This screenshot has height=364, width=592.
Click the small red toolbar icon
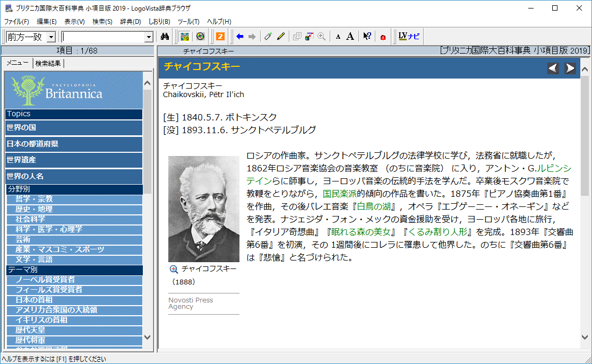click(383, 37)
